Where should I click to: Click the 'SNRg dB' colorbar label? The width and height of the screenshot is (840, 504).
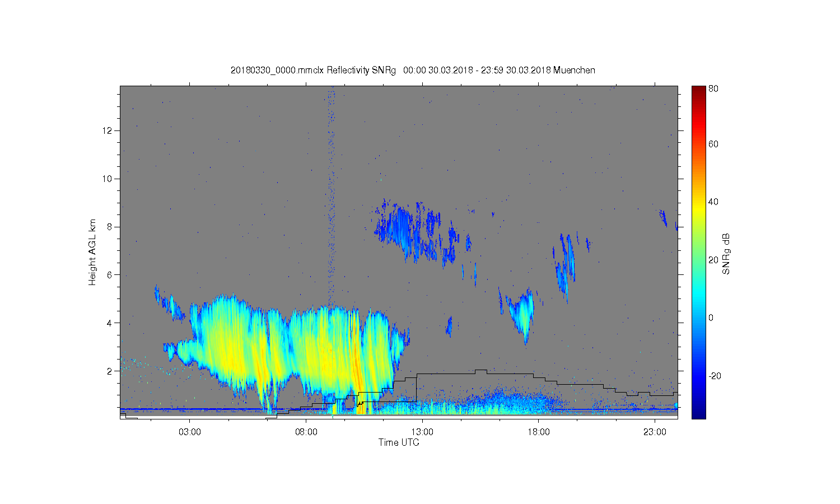point(726,254)
